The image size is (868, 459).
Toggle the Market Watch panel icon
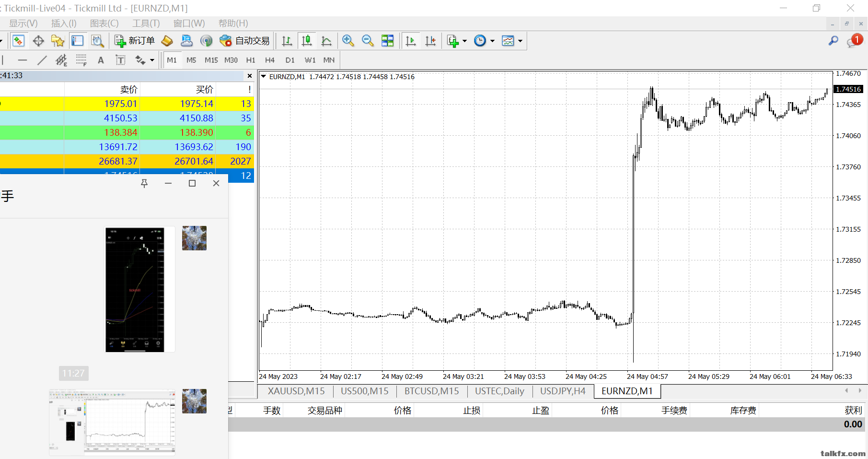coord(18,41)
